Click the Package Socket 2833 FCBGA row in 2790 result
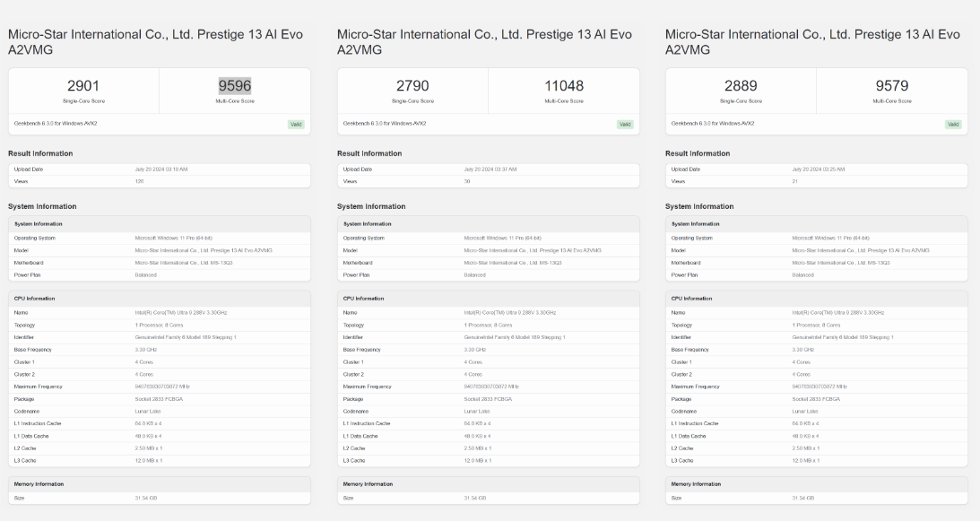Screen dimensions: 980x521 (x=488, y=399)
